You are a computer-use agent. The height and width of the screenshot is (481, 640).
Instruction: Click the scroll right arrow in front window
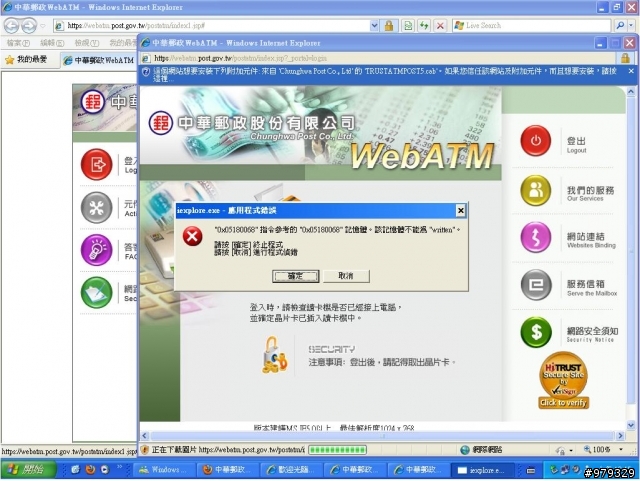point(620,436)
